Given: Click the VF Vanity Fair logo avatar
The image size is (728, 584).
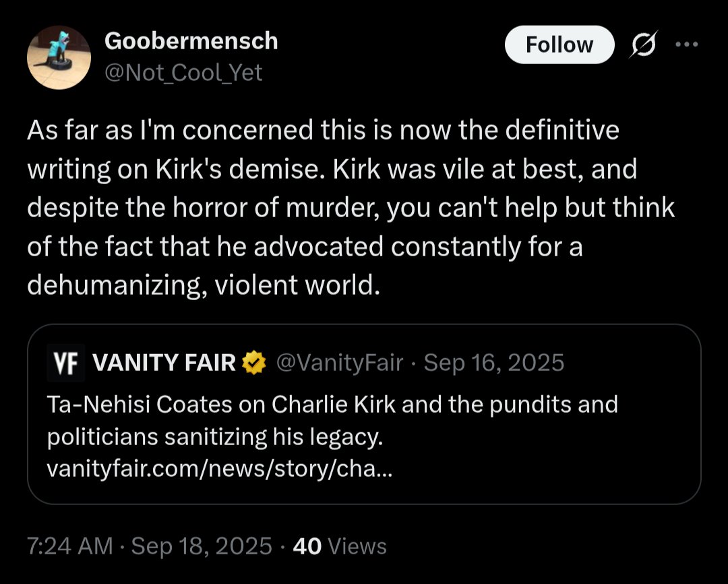Looking at the screenshot, I should pos(65,363).
